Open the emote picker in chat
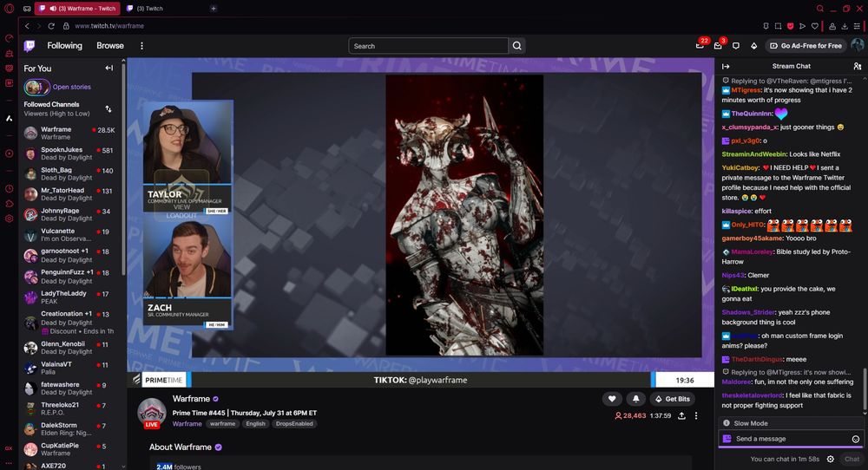 coord(856,439)
